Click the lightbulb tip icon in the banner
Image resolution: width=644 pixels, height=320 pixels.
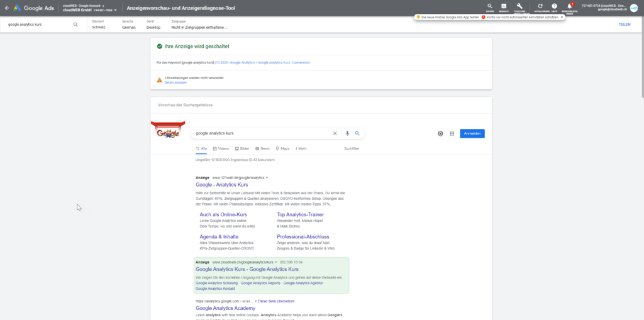(418, 17)
